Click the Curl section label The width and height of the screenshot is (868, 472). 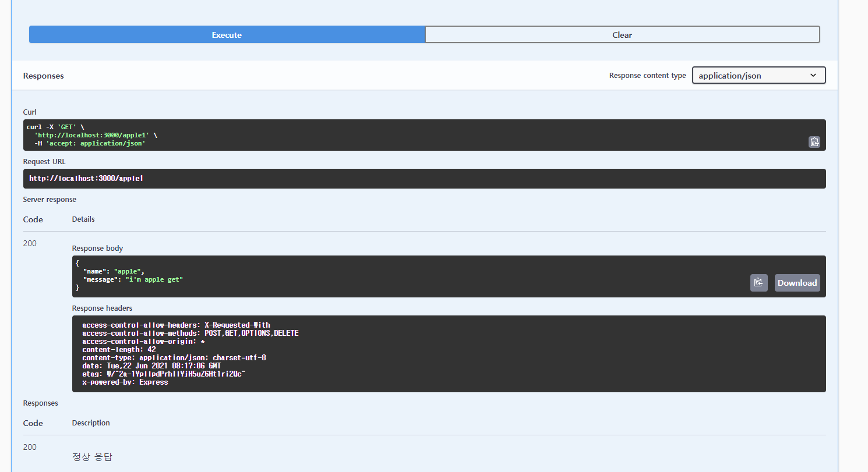tap(30, 112)
